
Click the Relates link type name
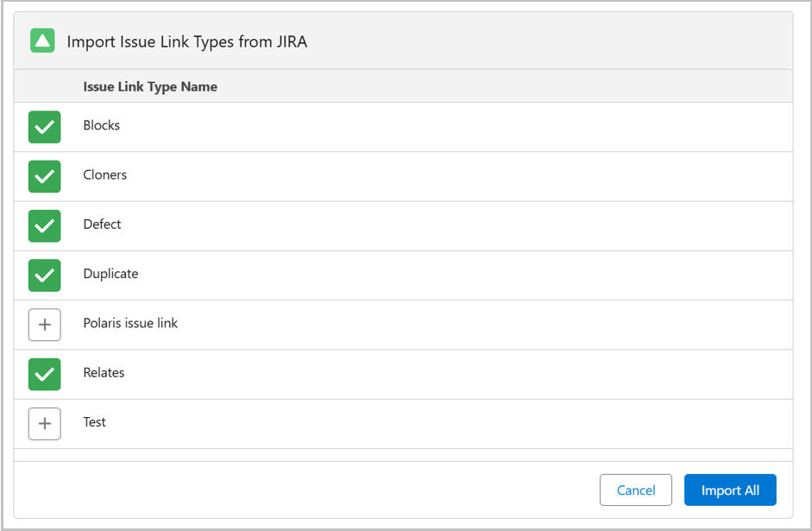pos(104,373)
